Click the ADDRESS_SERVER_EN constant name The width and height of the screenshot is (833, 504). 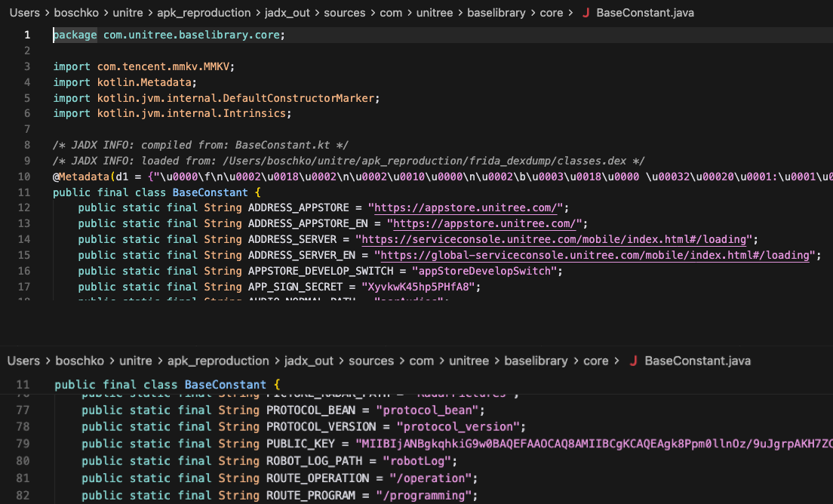(302, 256)
